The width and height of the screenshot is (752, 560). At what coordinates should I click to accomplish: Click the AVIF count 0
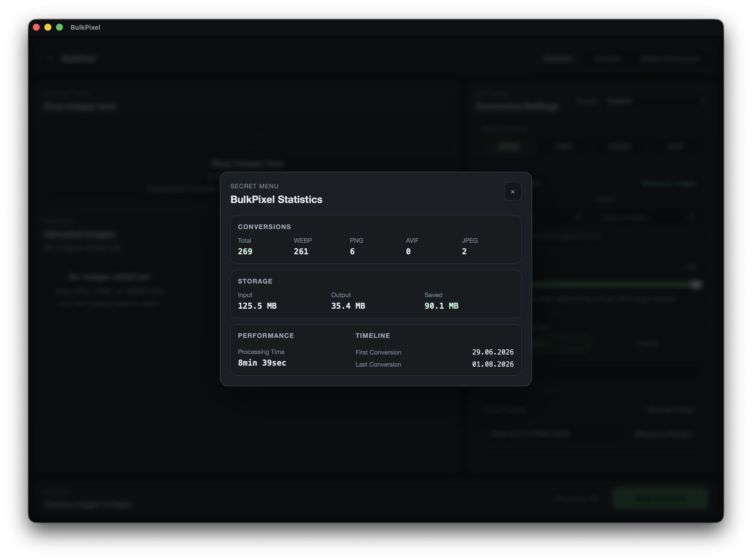pyautogui.click(x=408, y=251)
